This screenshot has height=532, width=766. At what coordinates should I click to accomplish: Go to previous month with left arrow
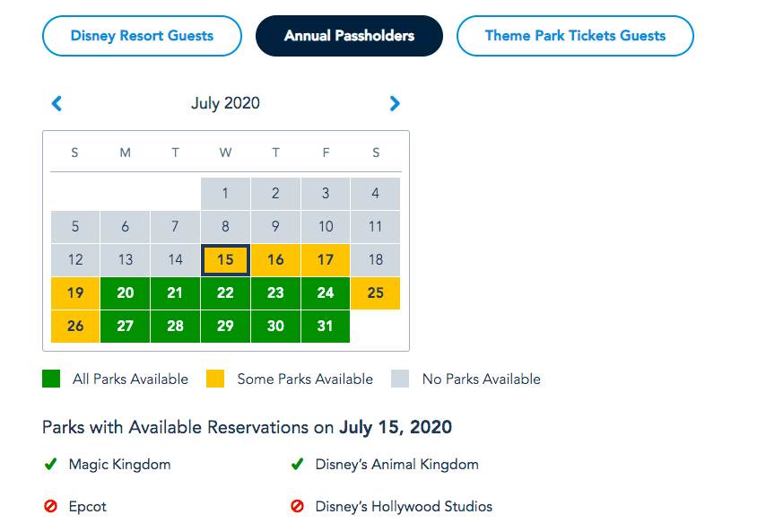[57, 103]
